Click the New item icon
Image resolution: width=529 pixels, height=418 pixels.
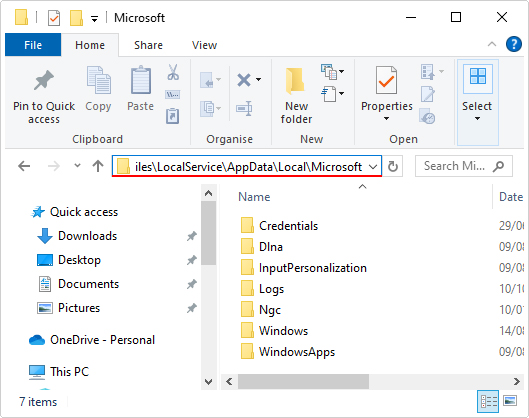(x=329, y=72)
